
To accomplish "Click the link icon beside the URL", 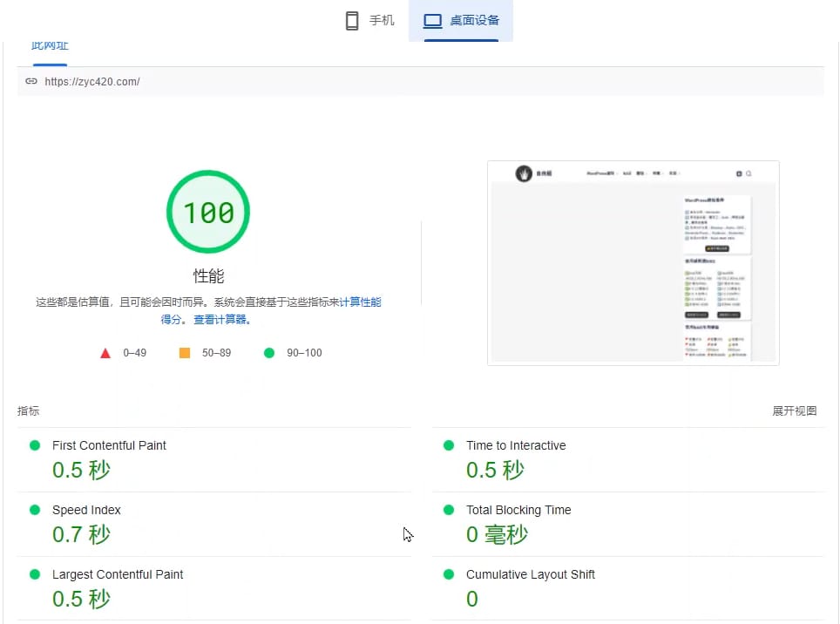I will (x=31, y=80).
